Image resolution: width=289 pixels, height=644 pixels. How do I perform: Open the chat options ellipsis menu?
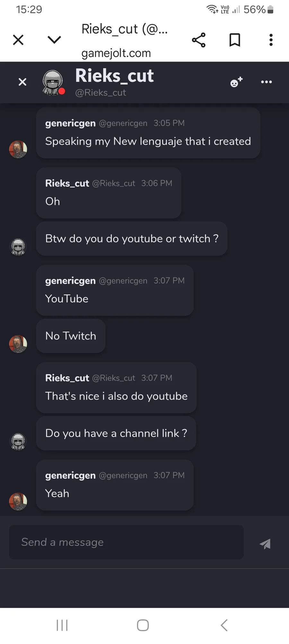click(266, 82)
